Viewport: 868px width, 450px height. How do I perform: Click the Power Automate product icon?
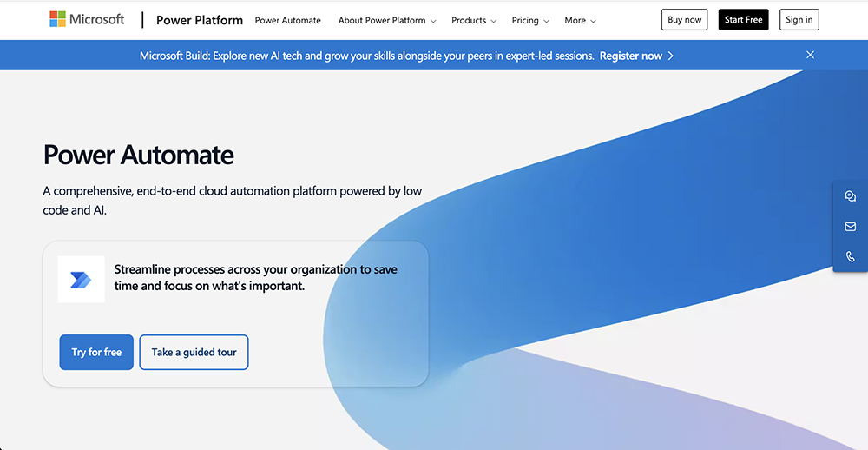tap(81, 280)
